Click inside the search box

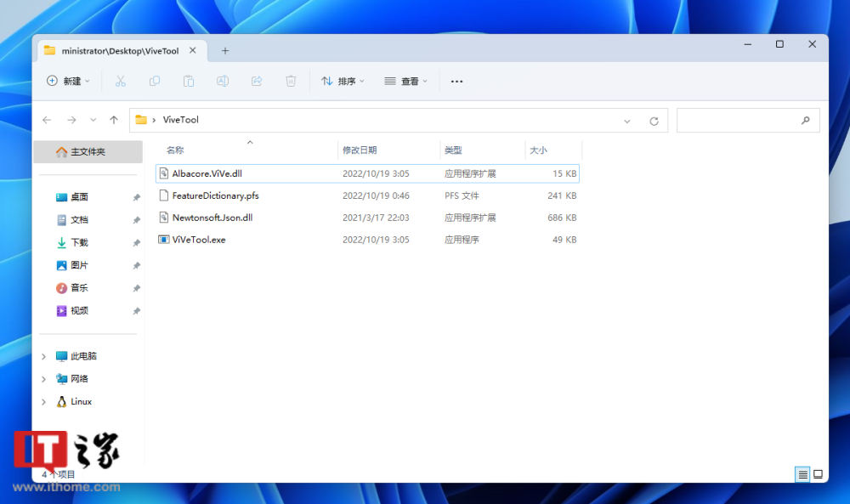(x=748, y=121)
